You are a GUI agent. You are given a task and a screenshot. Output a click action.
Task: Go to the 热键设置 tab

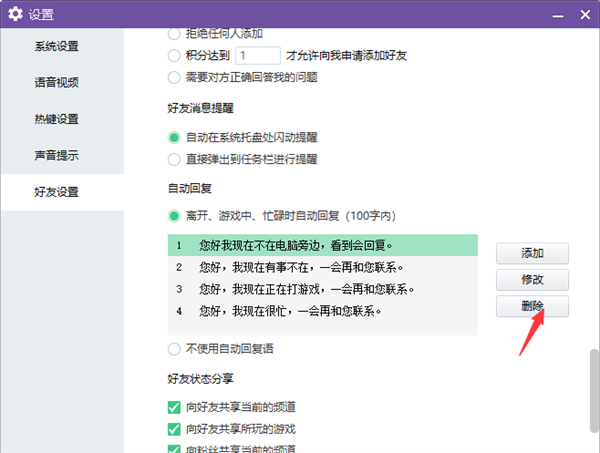tap(56, 119)
